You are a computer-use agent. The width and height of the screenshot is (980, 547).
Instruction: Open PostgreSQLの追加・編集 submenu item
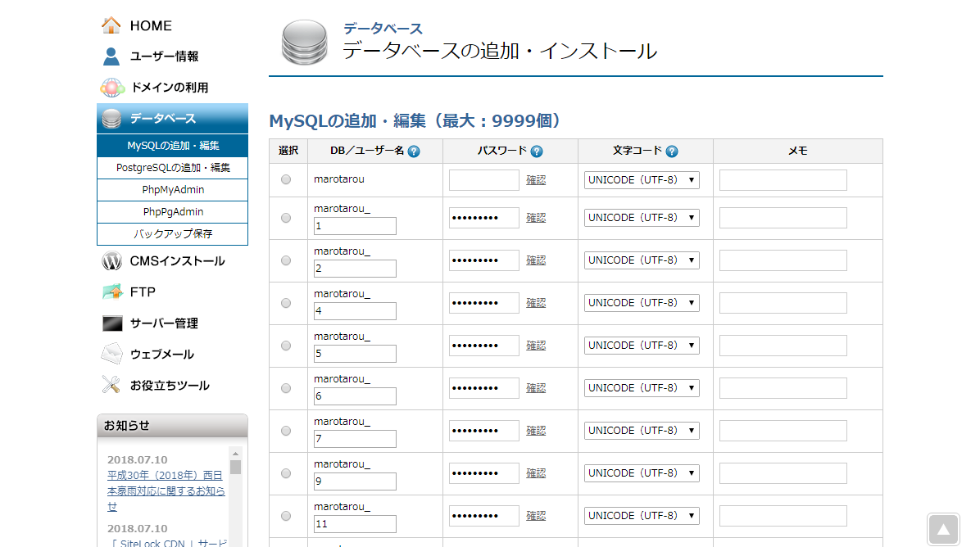[173, 167]
